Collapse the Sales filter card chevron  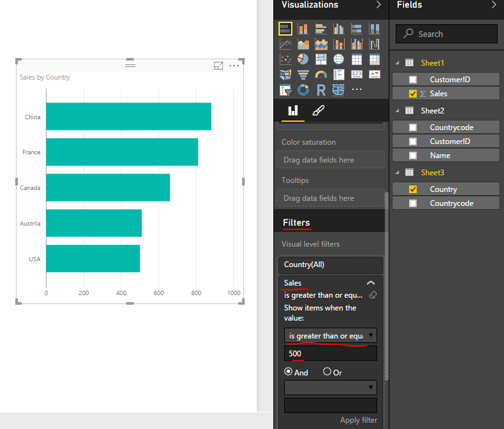(x=371, y=283)
